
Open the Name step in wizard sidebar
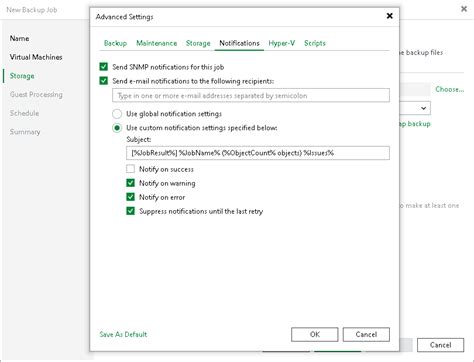click(x=19, y=38)
